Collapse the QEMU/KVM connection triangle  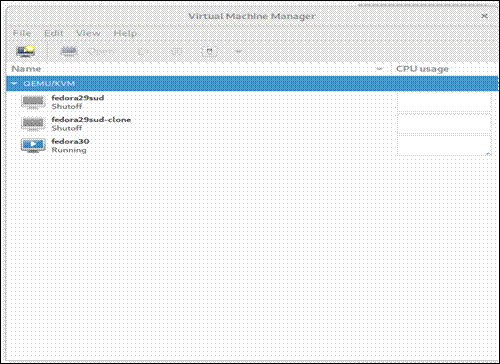[14, 83]
